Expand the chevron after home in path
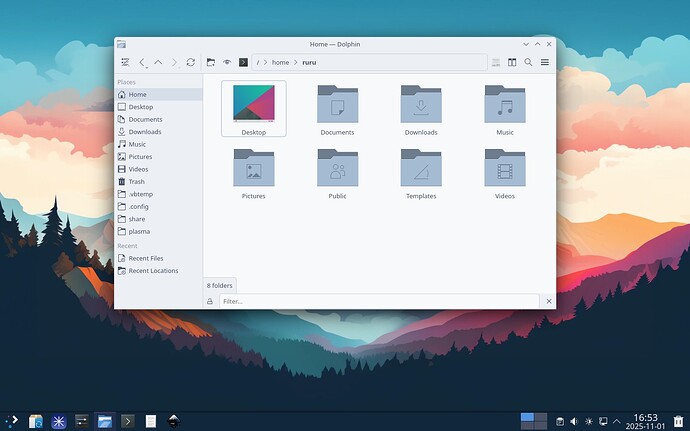This screenshot has height=431, width=690. [x=295, y=62]
